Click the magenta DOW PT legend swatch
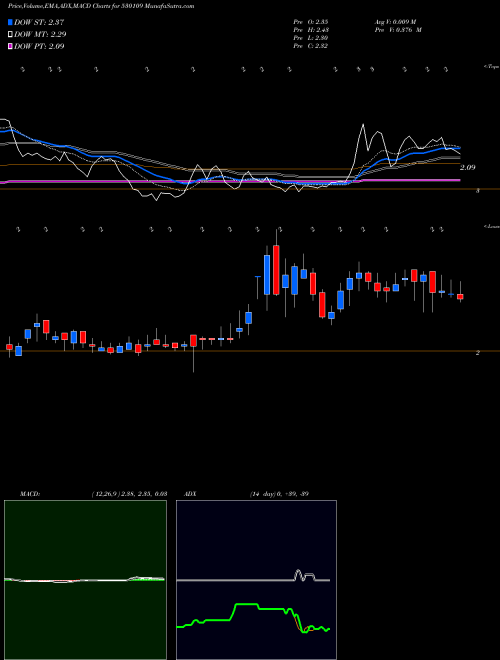The height and width of the screenshot is (660, 500). pyautogui.click(x=10, y=46)
